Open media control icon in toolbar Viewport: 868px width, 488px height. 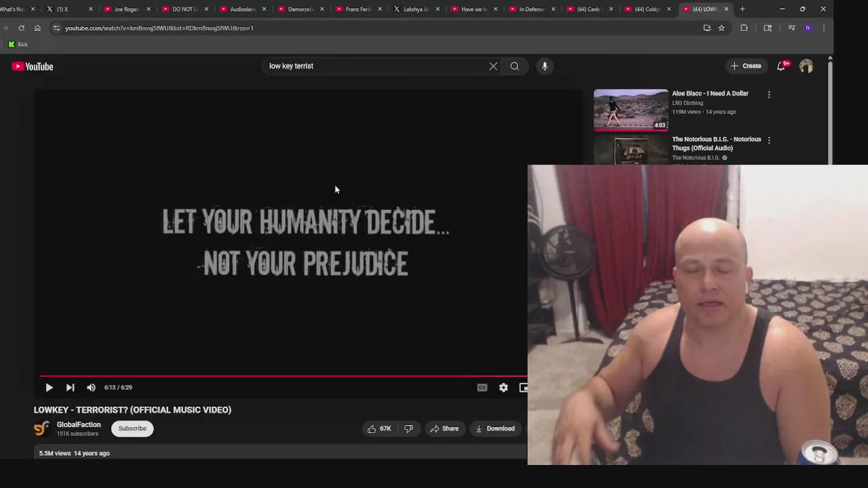point(791,28)
